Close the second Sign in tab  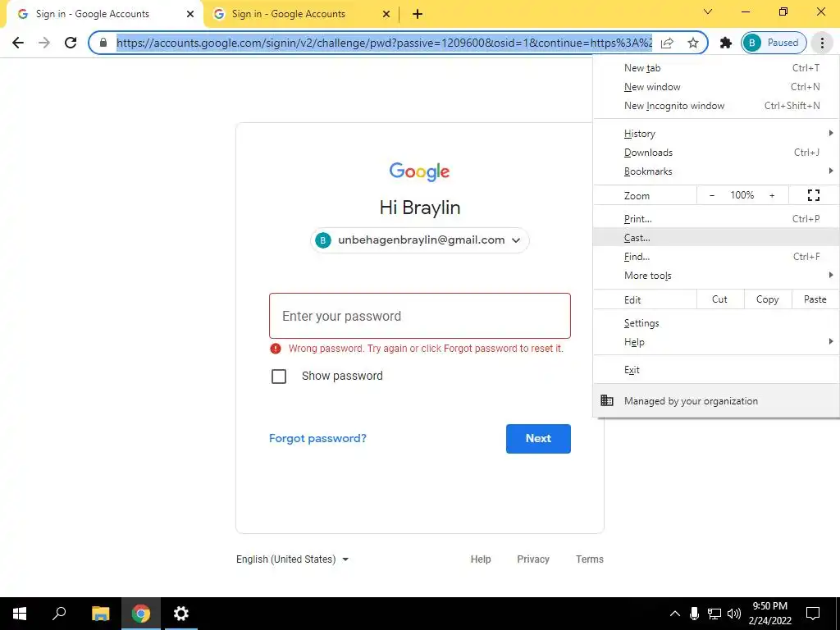(386, 14)
